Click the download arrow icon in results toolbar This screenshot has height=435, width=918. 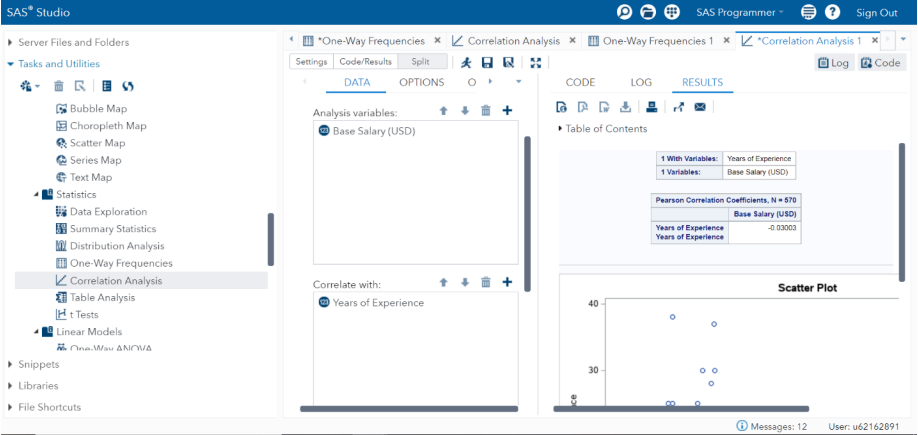[x=625, y=107]
